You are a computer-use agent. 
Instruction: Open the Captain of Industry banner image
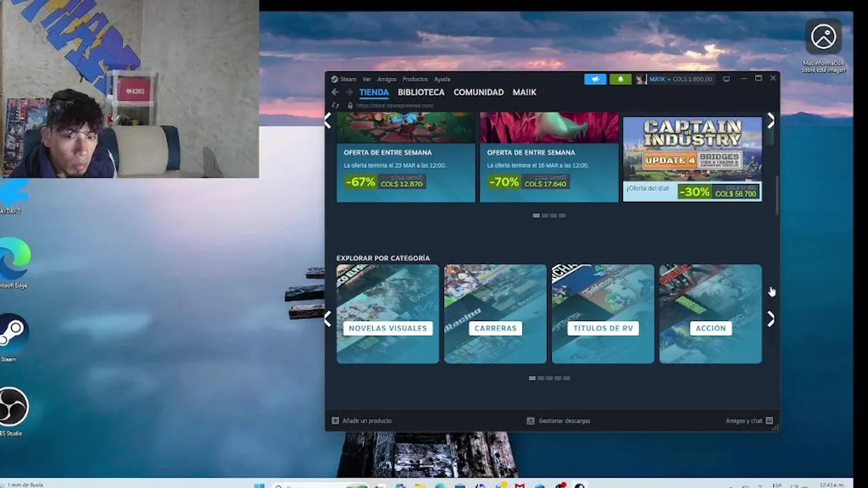[x=692, y=148]
